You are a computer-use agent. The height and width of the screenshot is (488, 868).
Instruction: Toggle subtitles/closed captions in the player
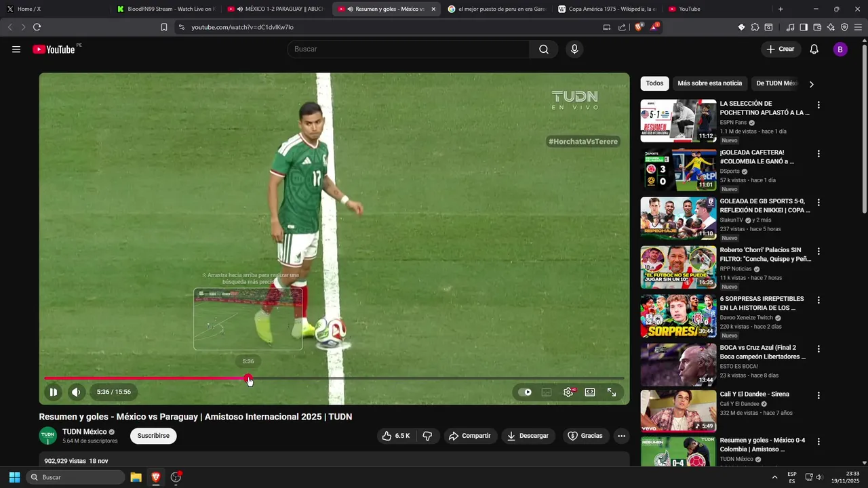coord(547,392)
